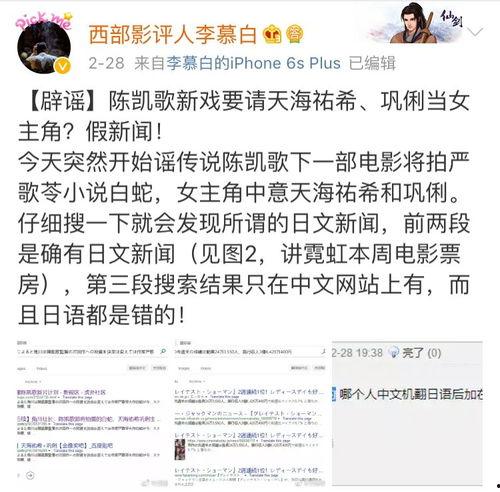500x492 pixels.
Task: Click the yellow V verification badge
Action: point(63,66)
